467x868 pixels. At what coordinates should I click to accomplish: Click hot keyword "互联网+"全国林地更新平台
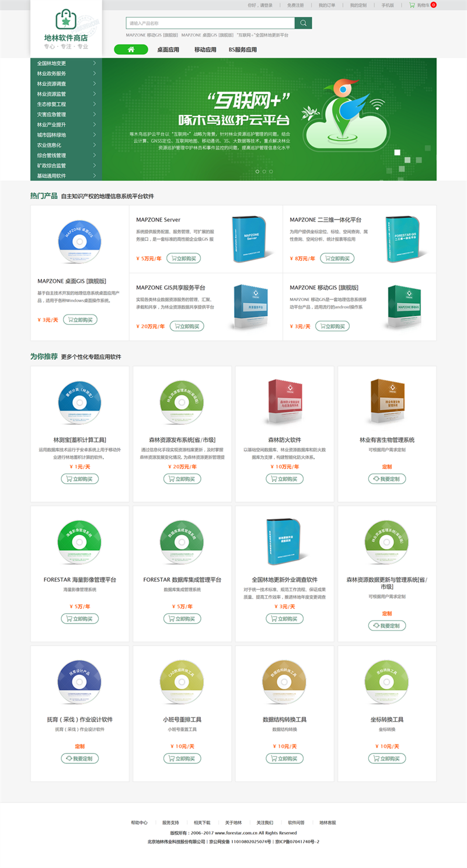(x=263, y=35)
